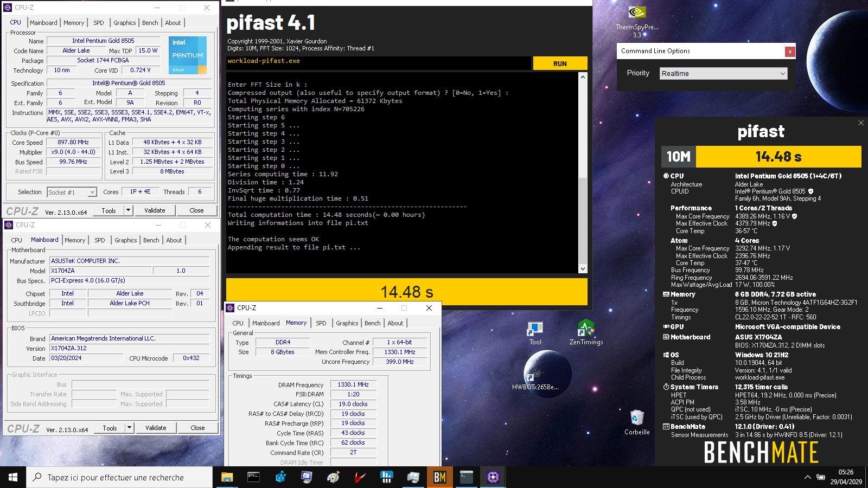Open Graphics tab in the Mainboard CPU-Z window
Viewport: 868px width, 488px height.
[x=126, y=240]
